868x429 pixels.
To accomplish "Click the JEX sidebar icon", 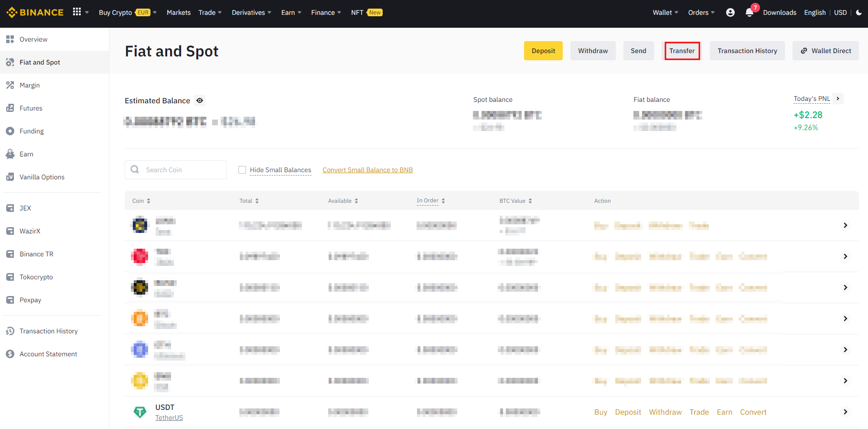I will (10, 208).
